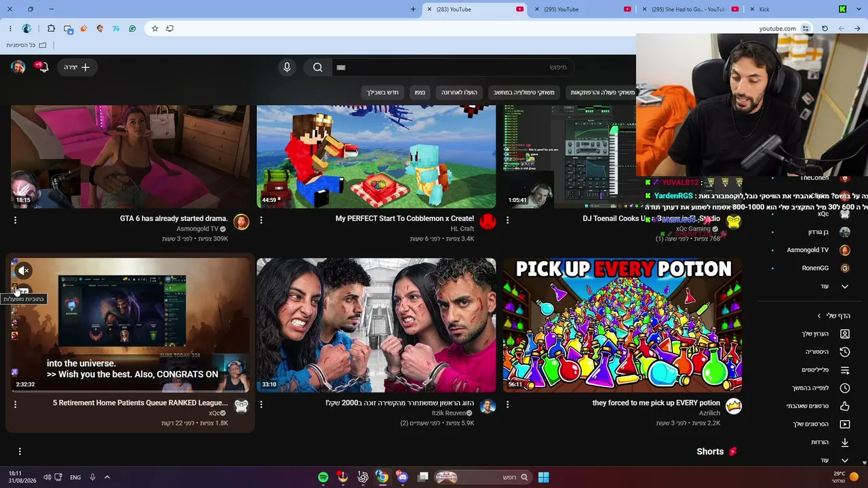Open Watch later (לצפייה בהמשך) icon
868x488 pixels.
pos(845,388)
